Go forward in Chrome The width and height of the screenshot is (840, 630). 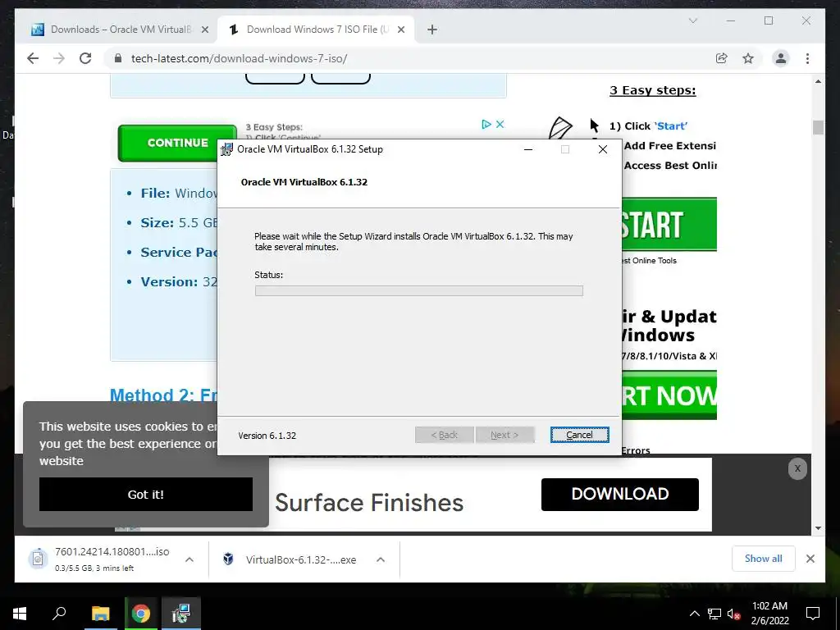59,58
